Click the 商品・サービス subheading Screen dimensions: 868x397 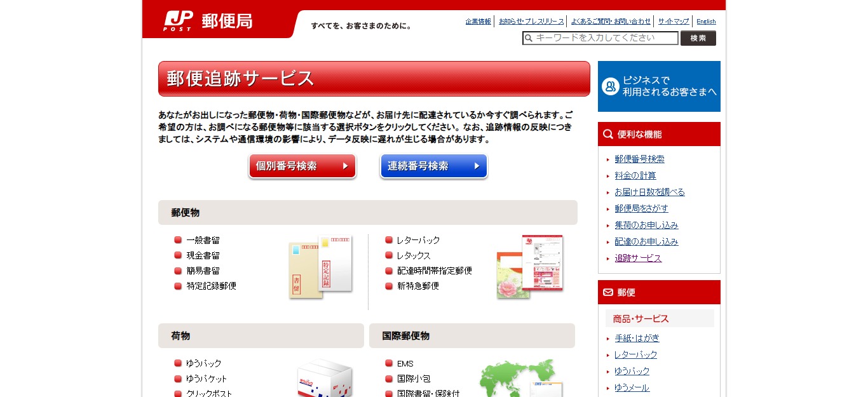[660, 318]
